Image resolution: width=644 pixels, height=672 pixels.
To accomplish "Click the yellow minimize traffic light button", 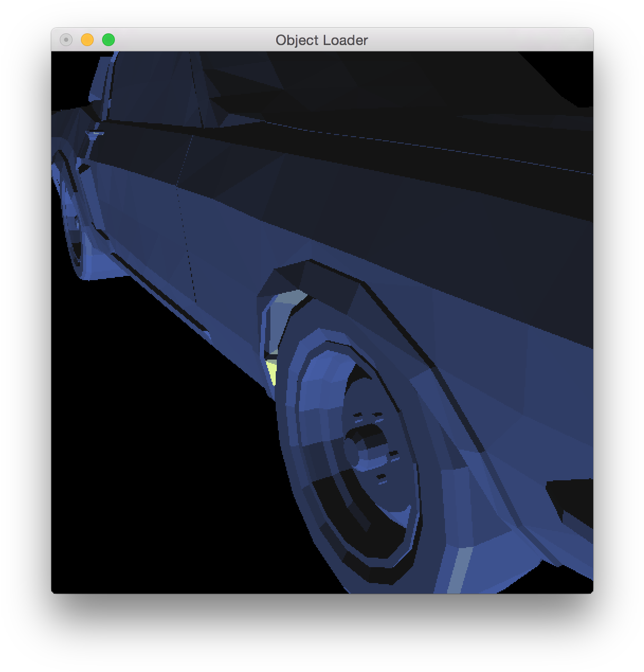I will point(87,39).
